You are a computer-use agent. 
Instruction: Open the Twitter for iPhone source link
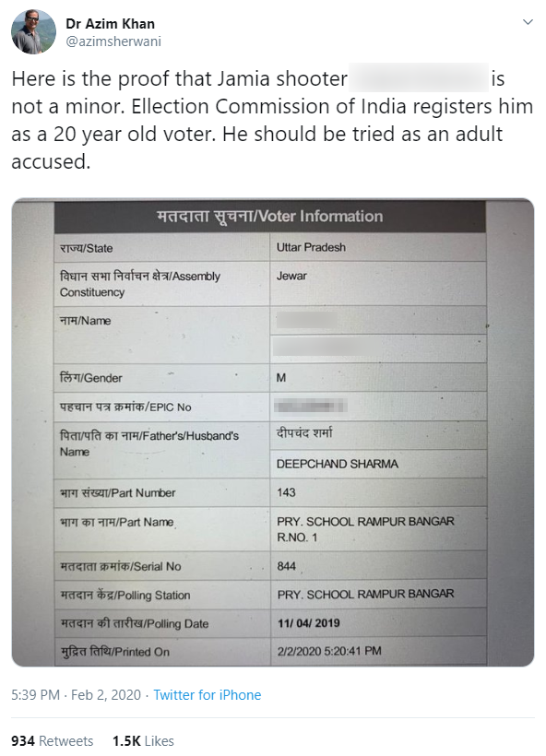pos(207,695)
